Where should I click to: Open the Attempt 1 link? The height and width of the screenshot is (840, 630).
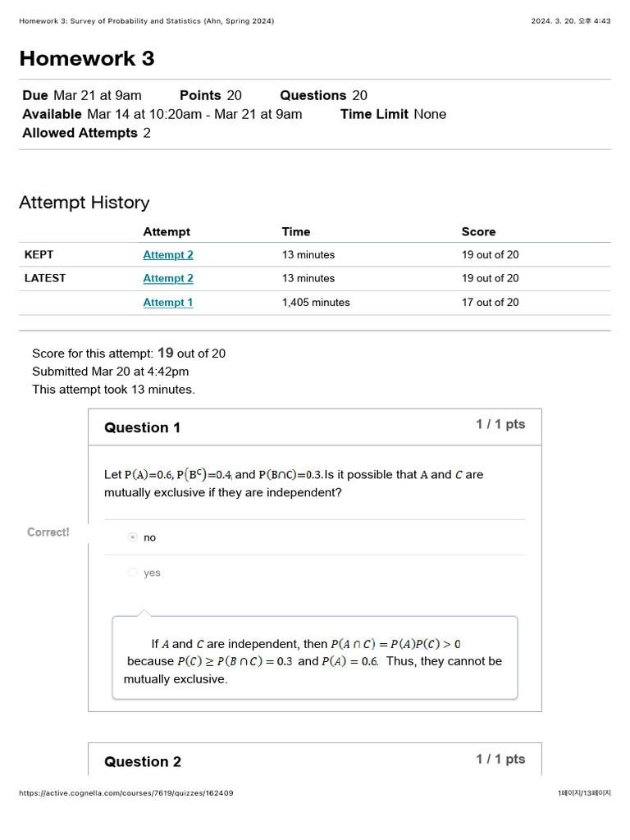(x=168, y=303)
